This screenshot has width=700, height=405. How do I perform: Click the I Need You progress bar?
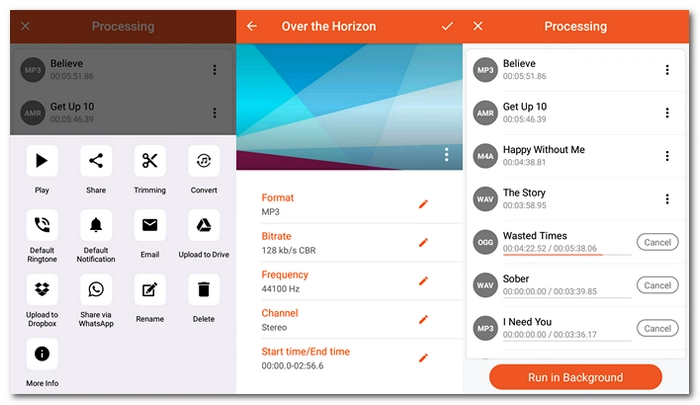[x=567, y=341]
